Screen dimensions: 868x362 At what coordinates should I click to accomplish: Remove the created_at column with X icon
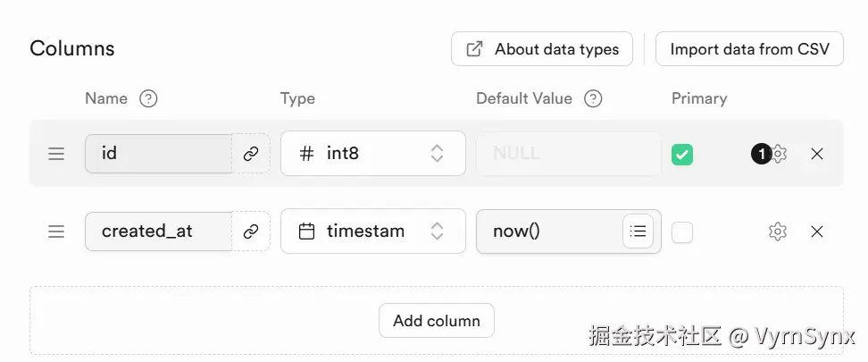click(816, 232)
